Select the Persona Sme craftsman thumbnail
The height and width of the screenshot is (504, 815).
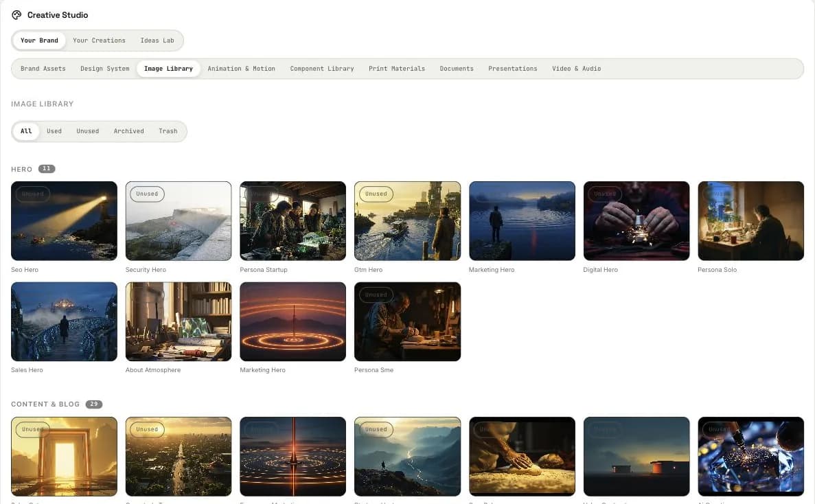(408, 321)
